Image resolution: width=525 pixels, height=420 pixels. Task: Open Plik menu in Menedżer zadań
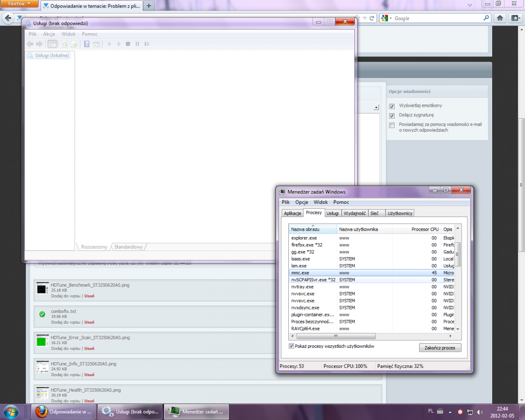coord(286,202)
